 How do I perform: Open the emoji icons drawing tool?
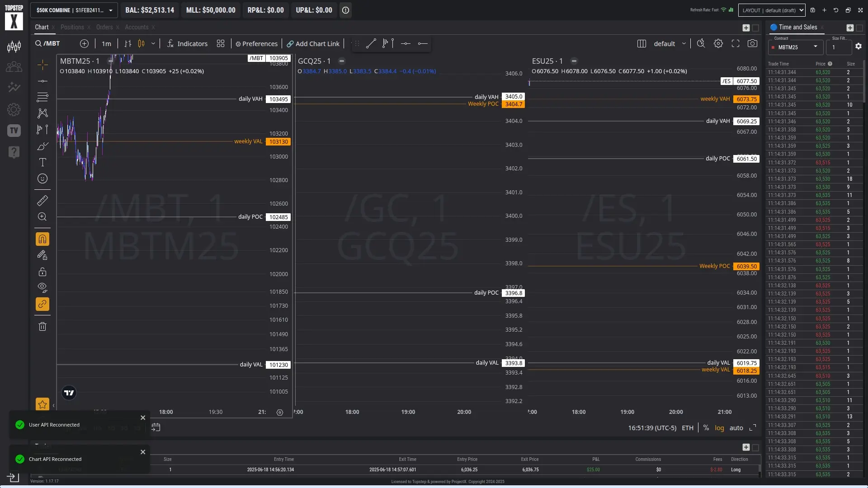pos(42,178)
